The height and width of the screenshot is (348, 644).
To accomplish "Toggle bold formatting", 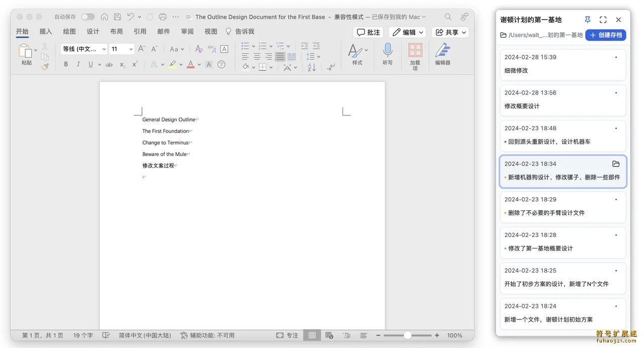I will (66, 64).
